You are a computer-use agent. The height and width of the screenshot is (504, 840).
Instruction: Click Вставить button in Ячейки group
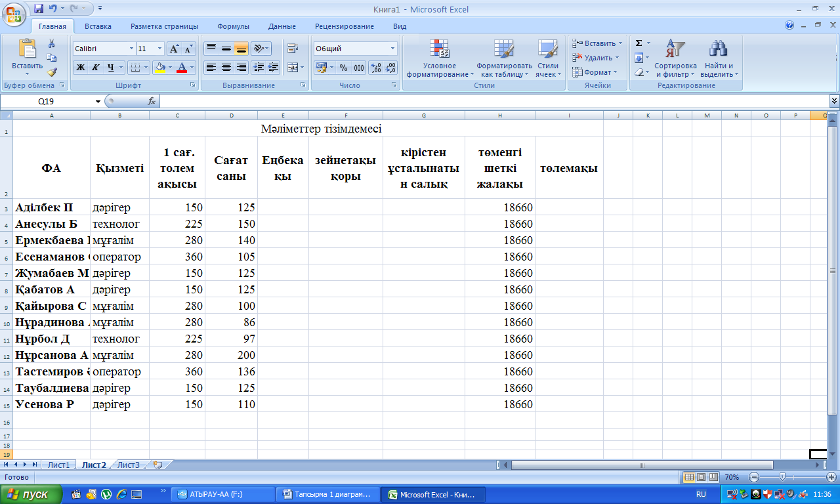pos(597,43)
